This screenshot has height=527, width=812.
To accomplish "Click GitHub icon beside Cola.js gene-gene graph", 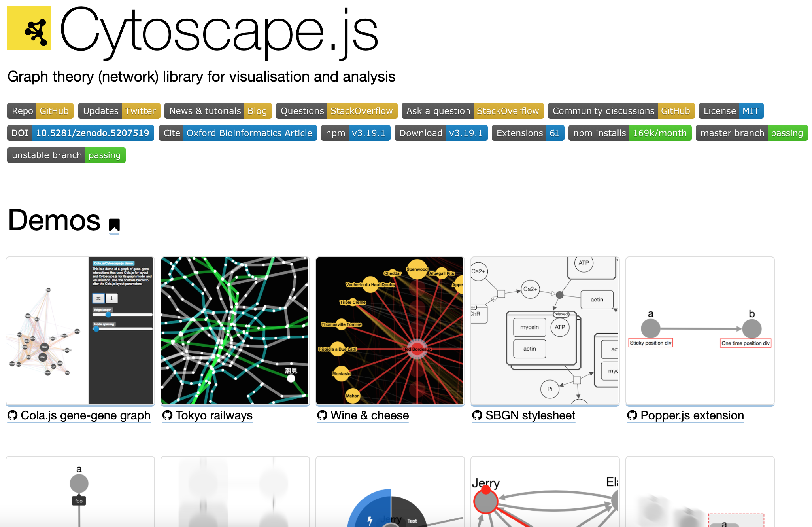I will click(x=13, y=415).
